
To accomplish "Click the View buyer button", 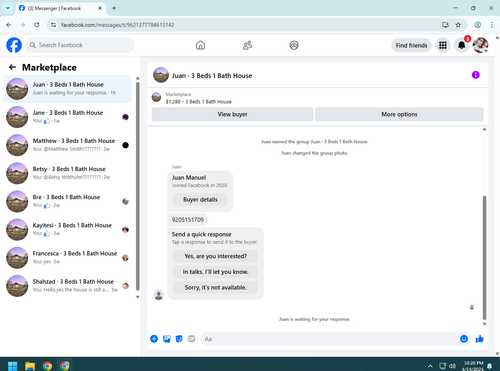I will (232, 114).
